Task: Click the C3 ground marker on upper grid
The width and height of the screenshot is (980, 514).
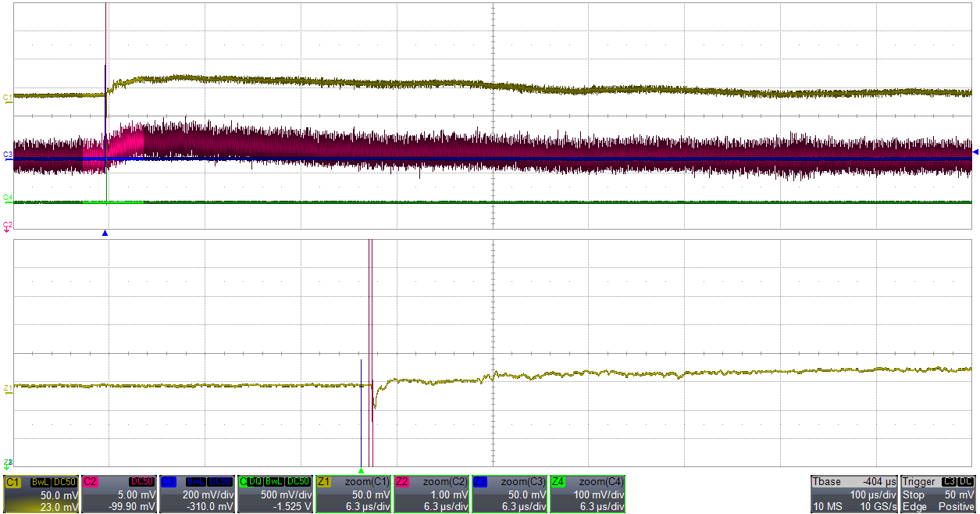Action: click(x=8, y=155)
